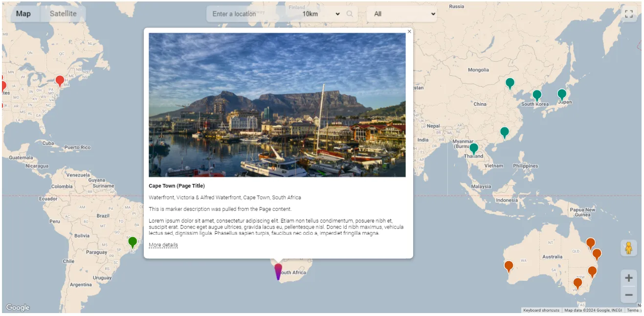This screenshot has height=316, width=644.
Task: Expand the All category dropdown
Action: 402,14
